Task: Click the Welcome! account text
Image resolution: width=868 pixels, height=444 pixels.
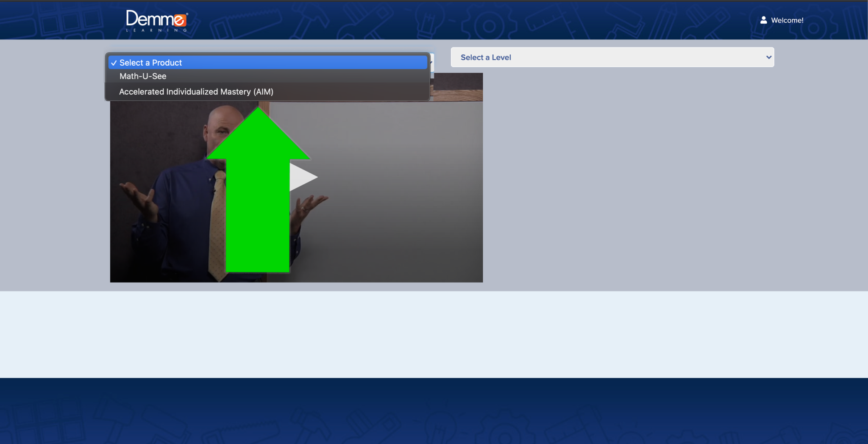Action: (x=787, y=20)
